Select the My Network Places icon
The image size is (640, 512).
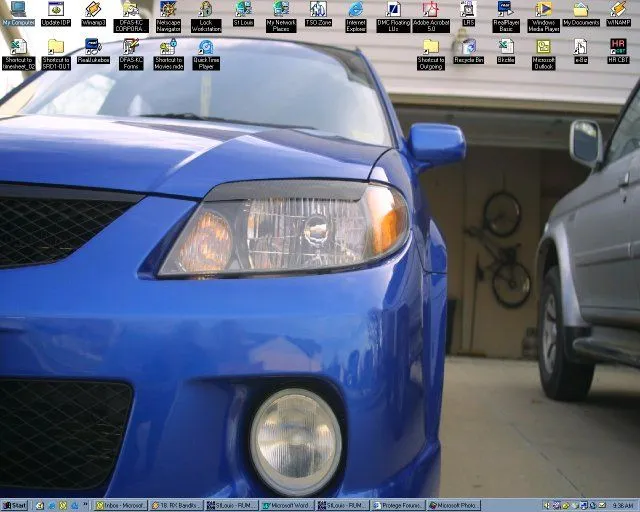pos(281,10)
